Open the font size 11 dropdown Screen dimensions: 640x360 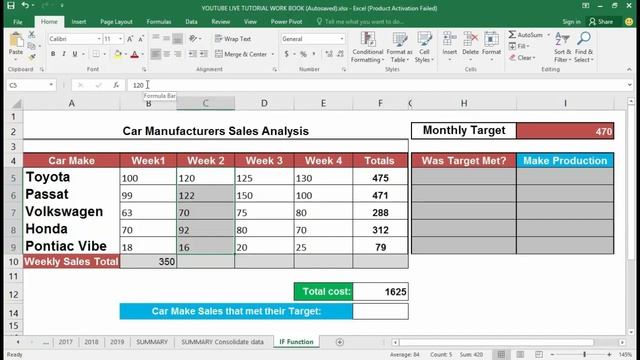[120, 39]
